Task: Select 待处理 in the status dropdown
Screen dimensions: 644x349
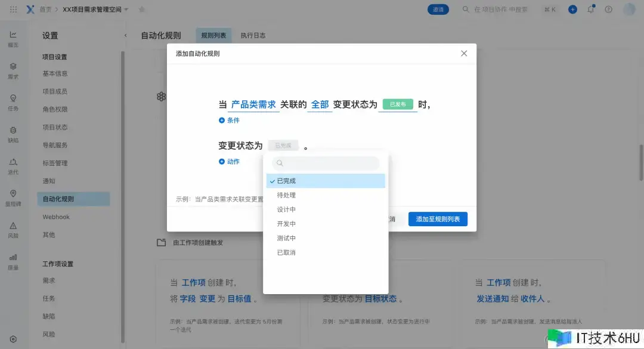Action: (x=286, y=195)
